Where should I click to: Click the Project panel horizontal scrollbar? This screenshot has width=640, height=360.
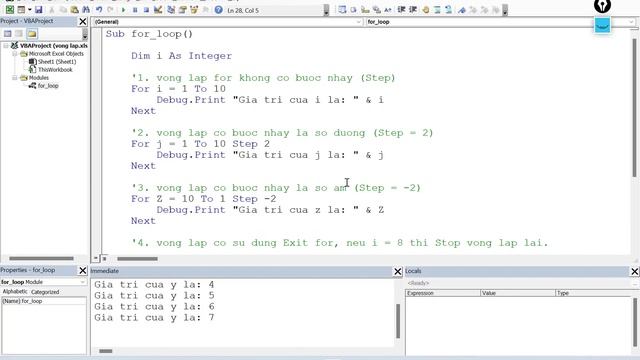click(41, 258)
